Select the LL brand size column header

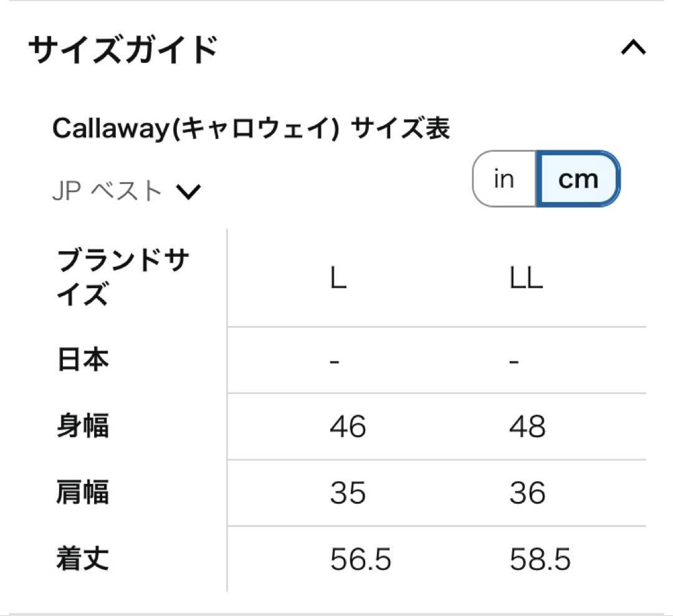point(526,277)
